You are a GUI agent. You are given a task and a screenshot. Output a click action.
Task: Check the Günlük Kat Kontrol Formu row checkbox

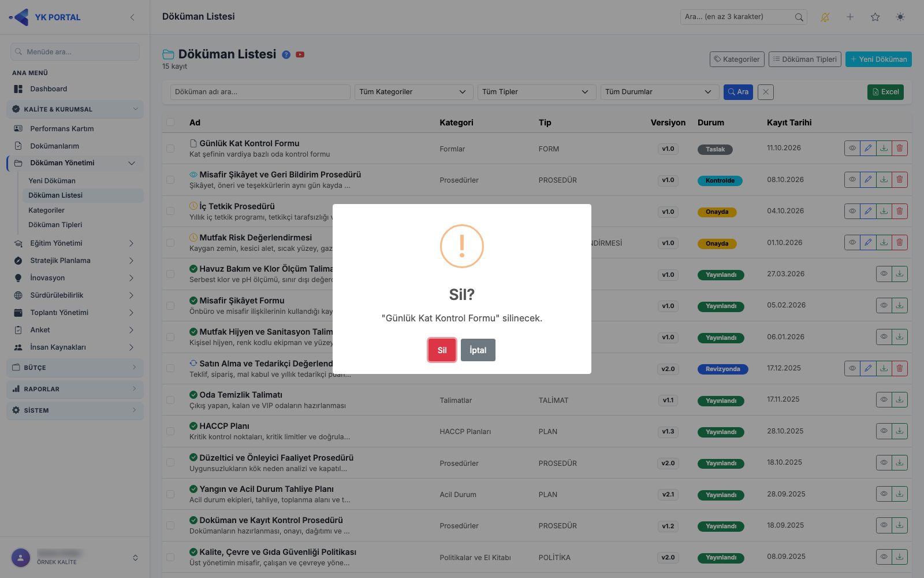coord(170,149)
